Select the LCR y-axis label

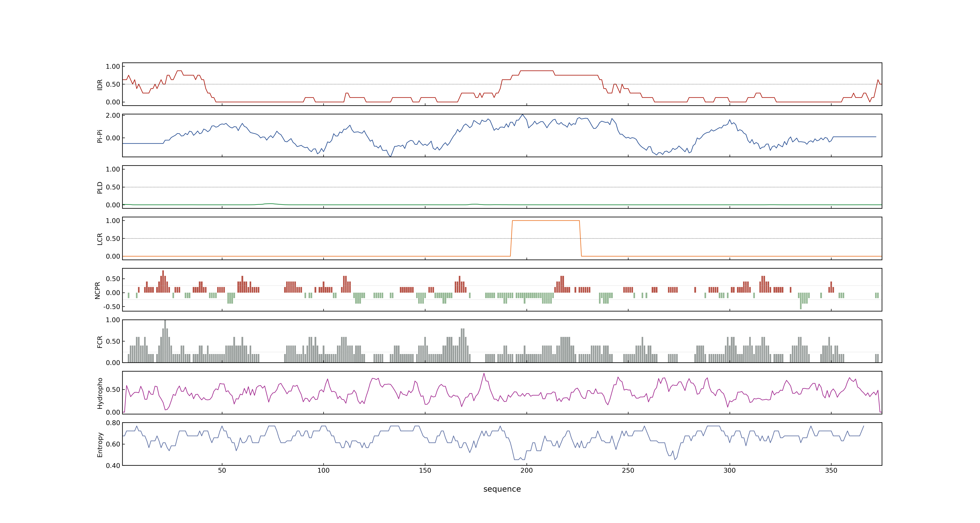pos(100,239)
